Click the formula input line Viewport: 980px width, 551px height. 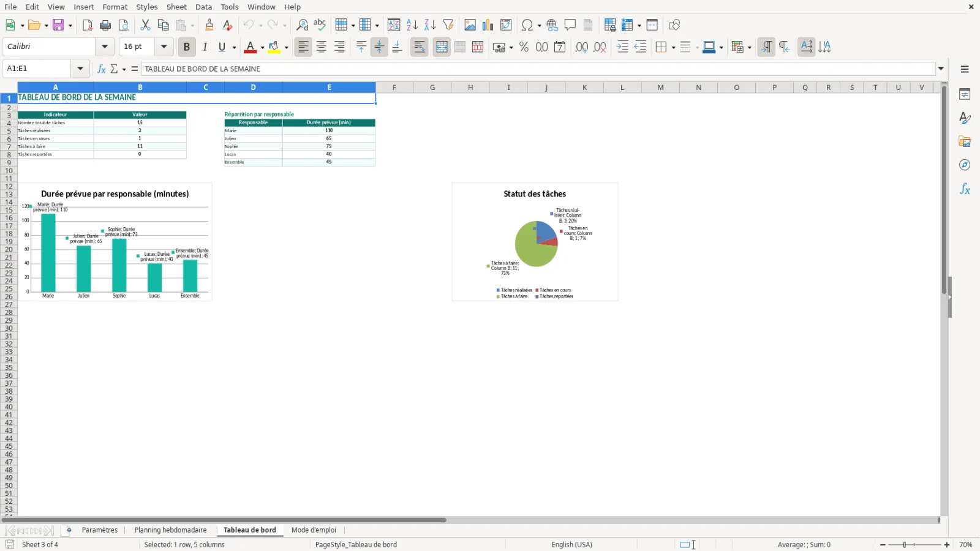point(538,69)
